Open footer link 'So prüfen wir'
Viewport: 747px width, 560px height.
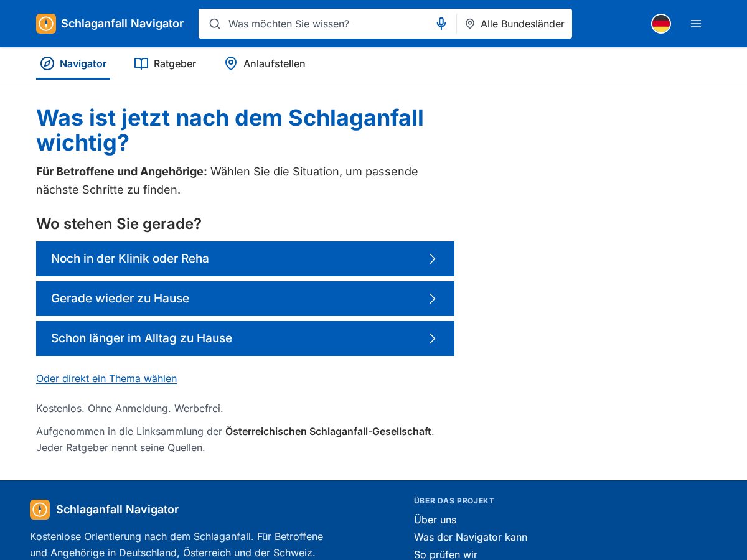point(446,554)
